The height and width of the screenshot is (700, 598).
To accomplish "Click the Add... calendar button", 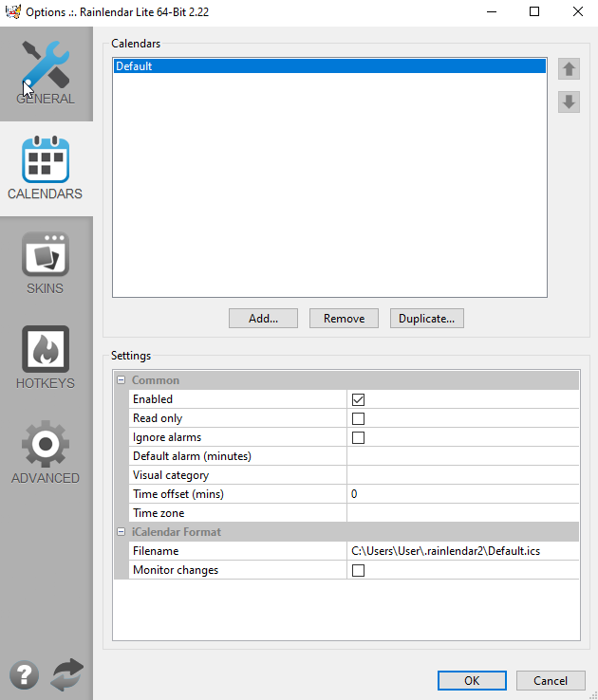I will [x=263, y=319].
